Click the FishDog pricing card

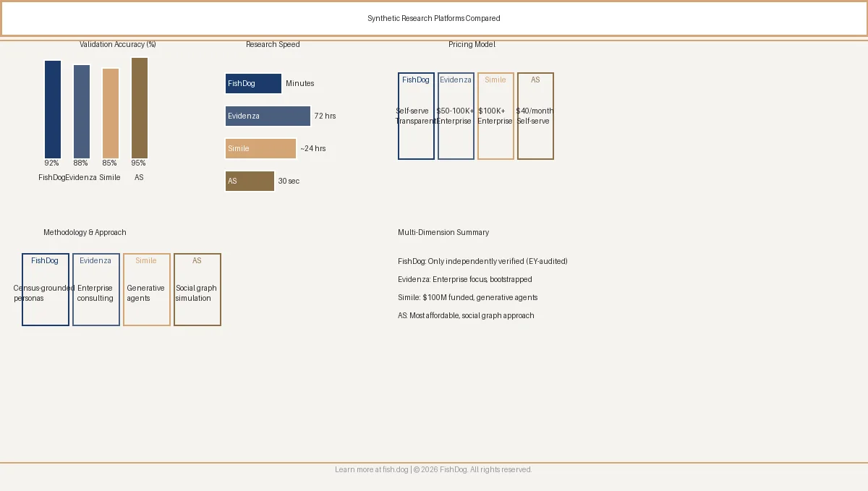(416, 116)
